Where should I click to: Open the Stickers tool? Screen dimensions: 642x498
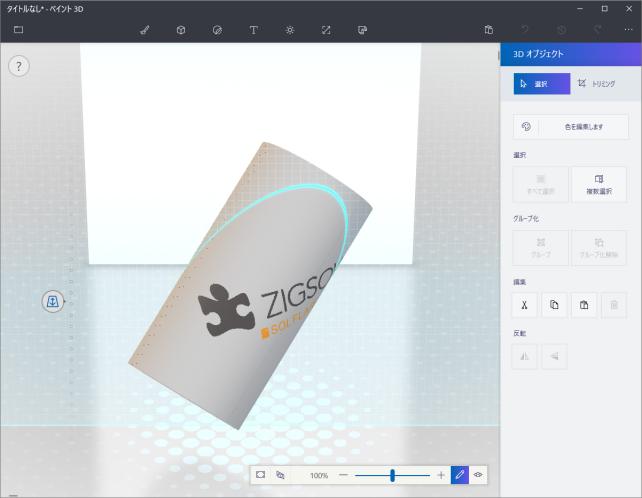pyautogui.click(x=217, y=30)
